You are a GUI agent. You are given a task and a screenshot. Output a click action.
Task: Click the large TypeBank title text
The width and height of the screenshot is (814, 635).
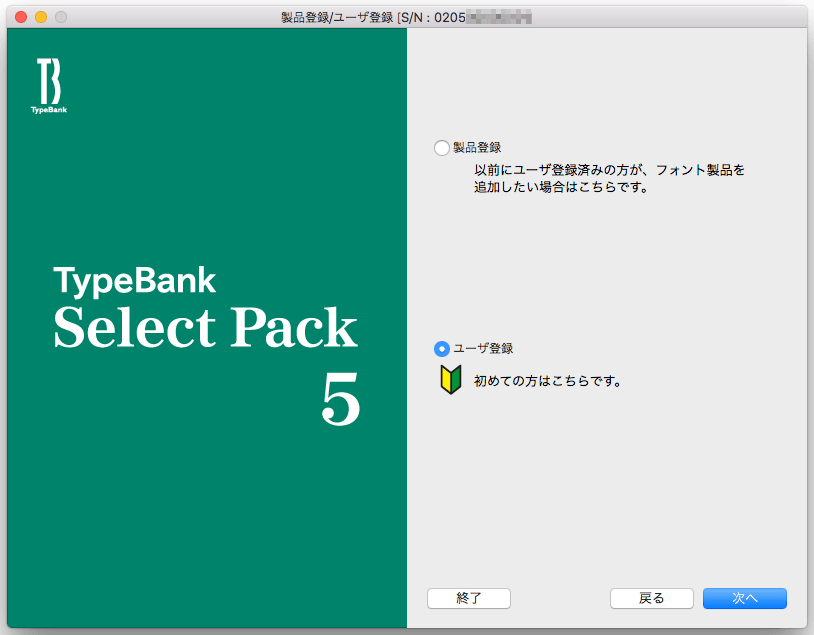[x=134, y=281]
